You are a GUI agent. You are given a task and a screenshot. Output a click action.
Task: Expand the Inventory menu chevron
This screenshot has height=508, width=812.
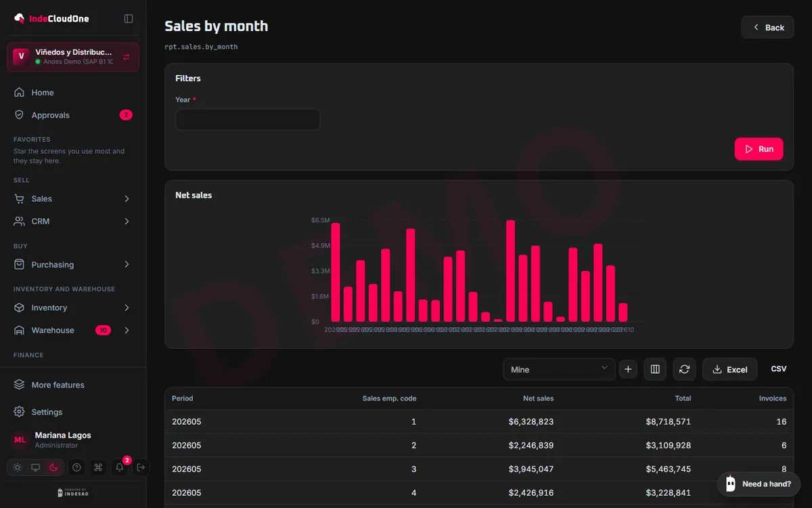pos(127,308)
